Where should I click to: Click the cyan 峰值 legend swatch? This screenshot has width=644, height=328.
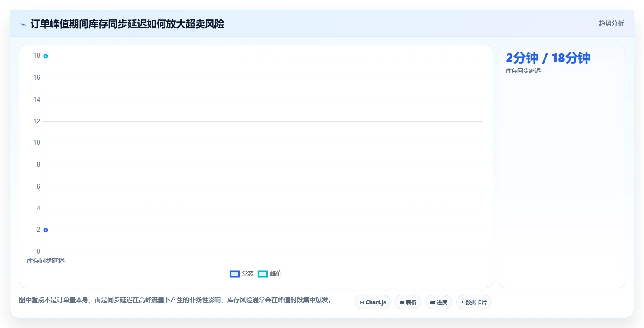(263, 274)
